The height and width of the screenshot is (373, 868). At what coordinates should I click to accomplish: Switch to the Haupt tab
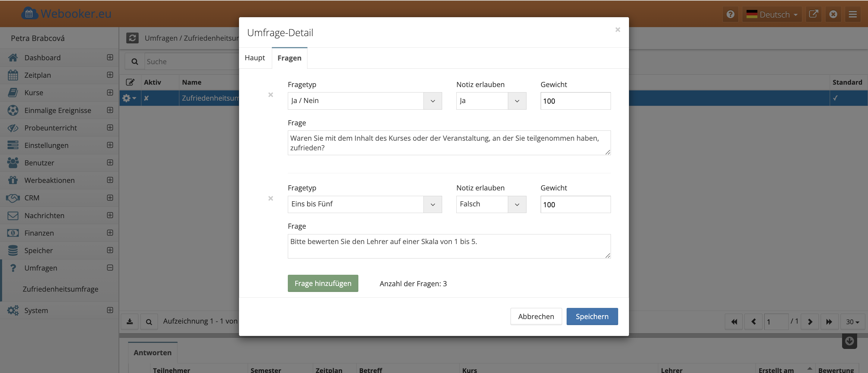(255, 58)
